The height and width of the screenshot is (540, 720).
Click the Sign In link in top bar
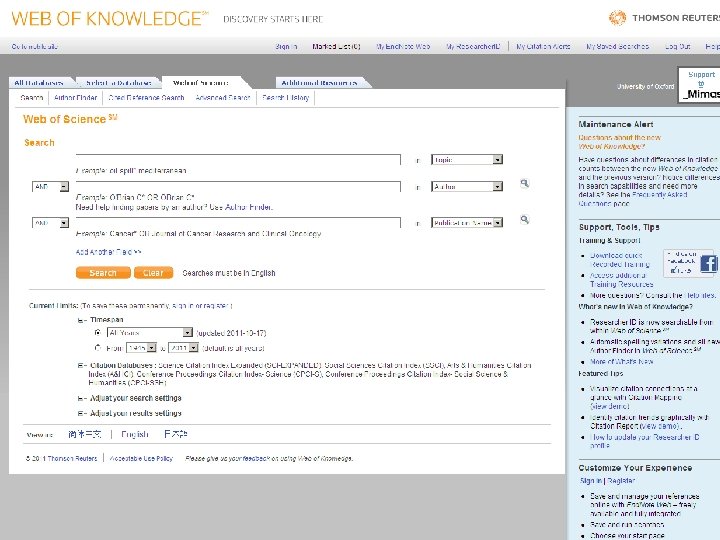pos(286,46)
